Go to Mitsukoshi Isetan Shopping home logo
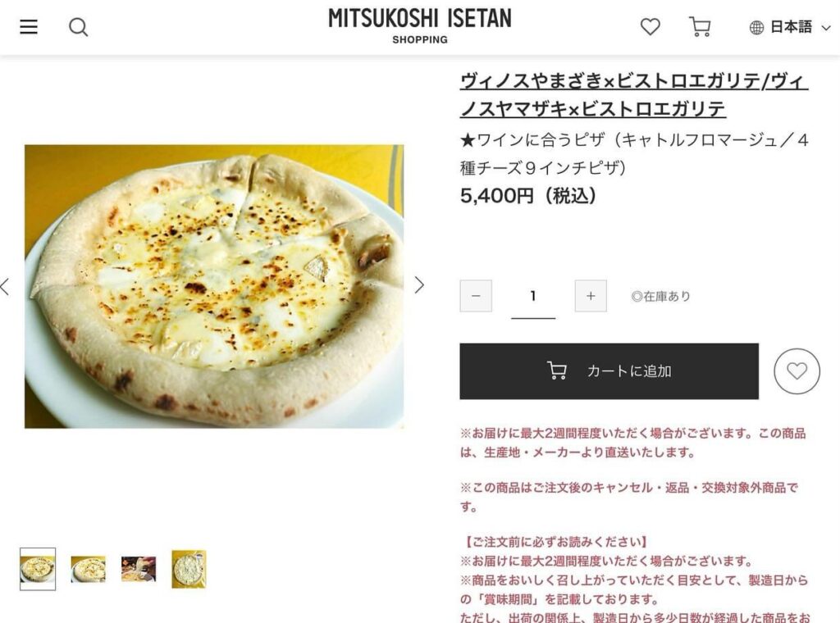The width and height of the screenshot is (840, 623). [x=420, y=25]
